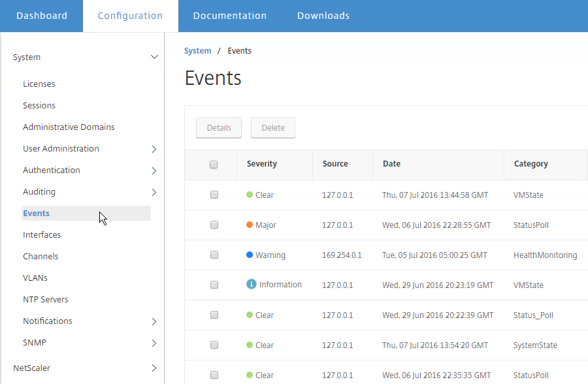Viewport: 588px width, 384px height.
Task: Click date Thu, 07 Jul 2016 13:54:20 GMT
Action: (435, 345)
